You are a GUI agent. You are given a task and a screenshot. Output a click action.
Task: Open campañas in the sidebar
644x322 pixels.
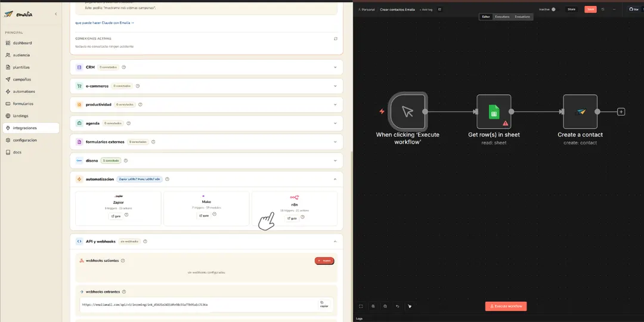[22, 79]
